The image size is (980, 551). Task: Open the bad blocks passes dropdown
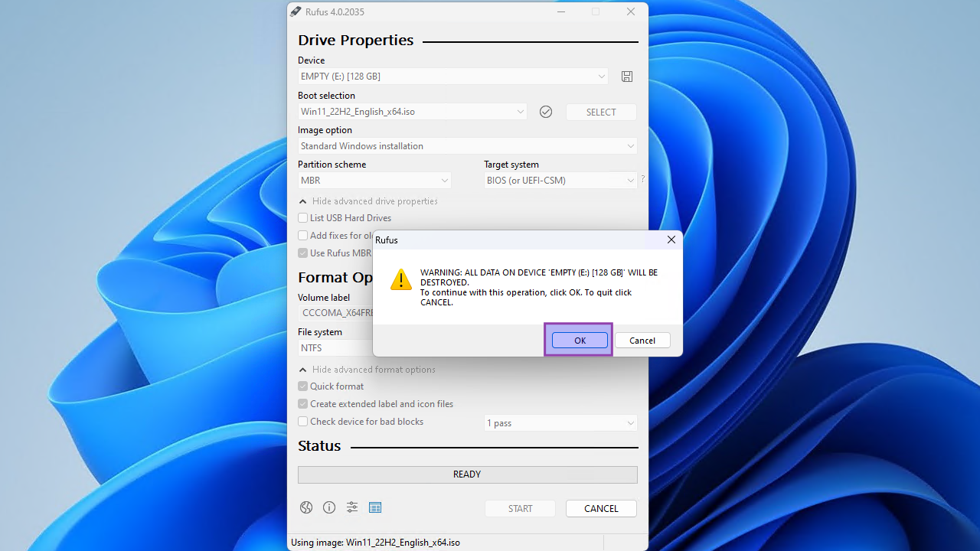point(560,423)
